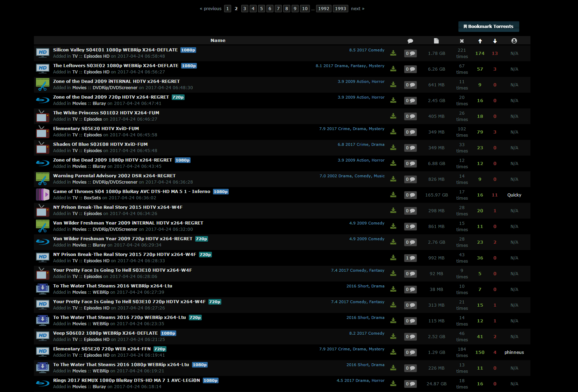Download Veep S06E02 1080p torrent
Image resolution: width=578 pixels, height=392 pixels.
pos(393,336)
